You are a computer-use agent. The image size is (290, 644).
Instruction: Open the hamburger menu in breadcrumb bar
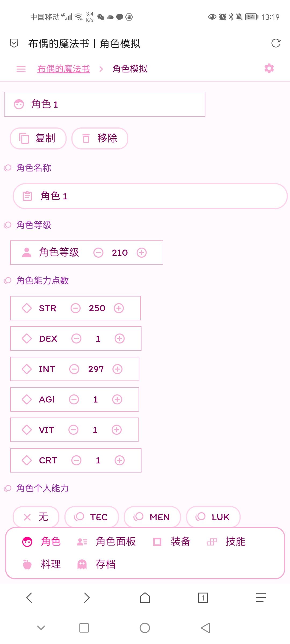pos(21,69)
